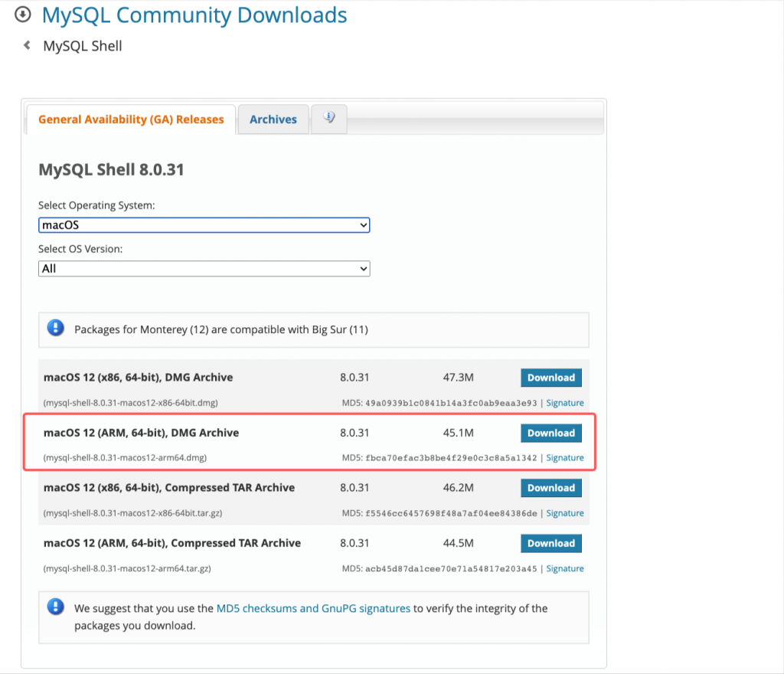Click the MySQL Shell 8.0.31 heading

(x=111, y=169)
